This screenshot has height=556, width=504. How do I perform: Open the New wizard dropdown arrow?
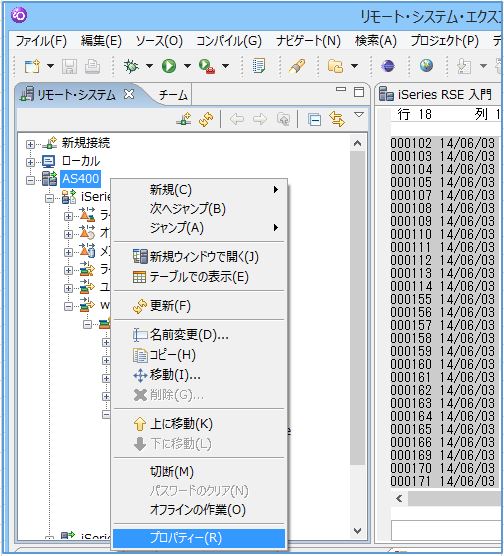tap(50, 66)
